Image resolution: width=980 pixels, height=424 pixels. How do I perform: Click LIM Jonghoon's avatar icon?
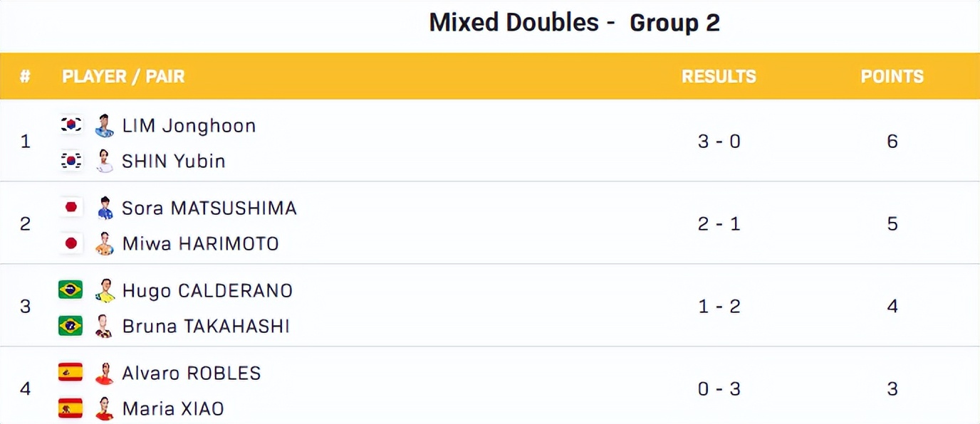coord(105,125)
